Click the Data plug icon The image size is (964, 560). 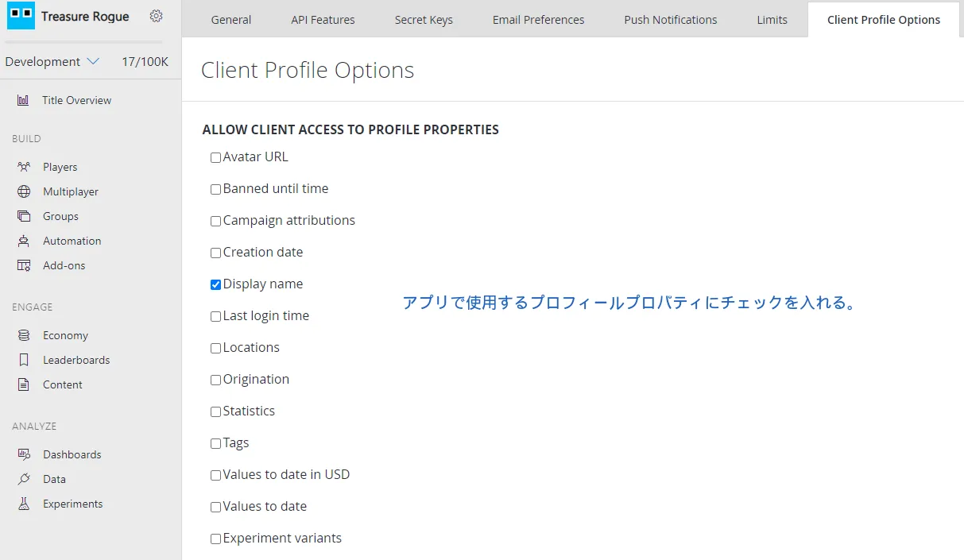(24, 479)
